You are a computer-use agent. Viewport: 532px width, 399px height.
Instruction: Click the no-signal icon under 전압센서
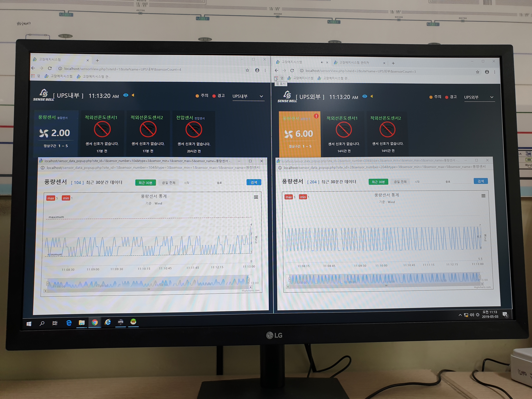coord(194,130)
